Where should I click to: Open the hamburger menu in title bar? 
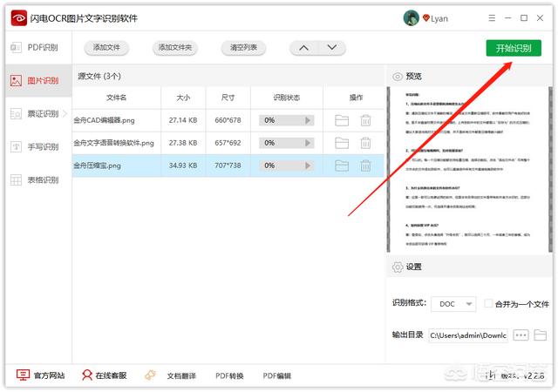[x=492, y=17]
